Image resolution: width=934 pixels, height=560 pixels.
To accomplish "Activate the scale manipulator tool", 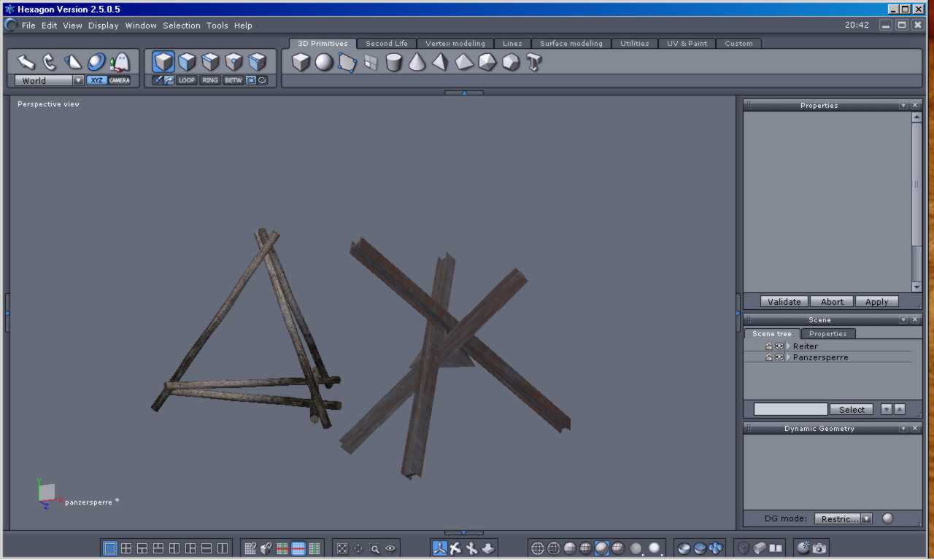I will (x=73, y=62).
